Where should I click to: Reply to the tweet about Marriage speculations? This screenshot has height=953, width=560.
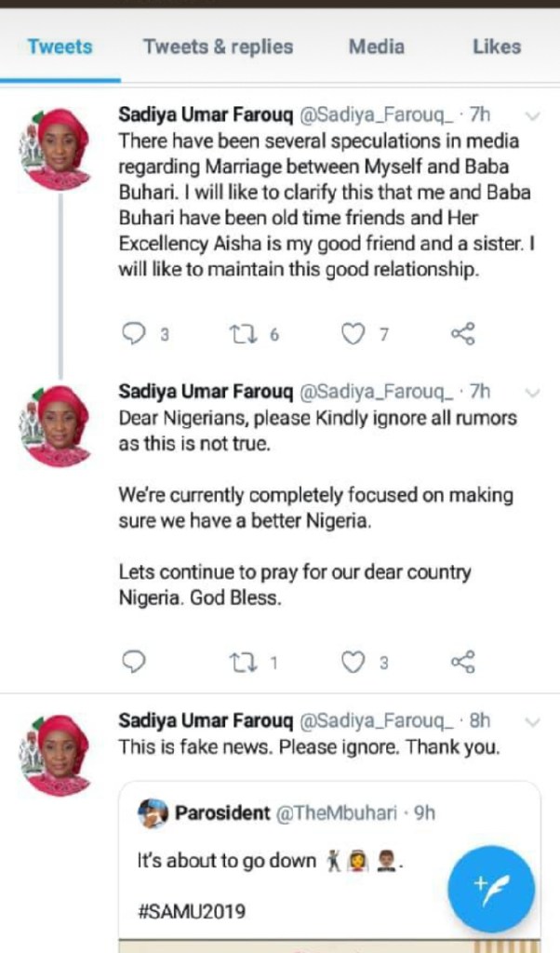[135, 334]
